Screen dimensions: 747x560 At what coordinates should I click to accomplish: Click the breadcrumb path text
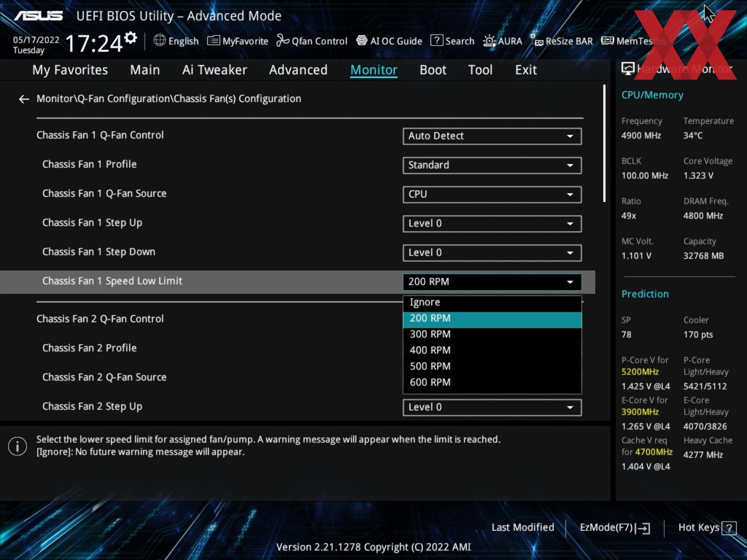coord(168,99)
